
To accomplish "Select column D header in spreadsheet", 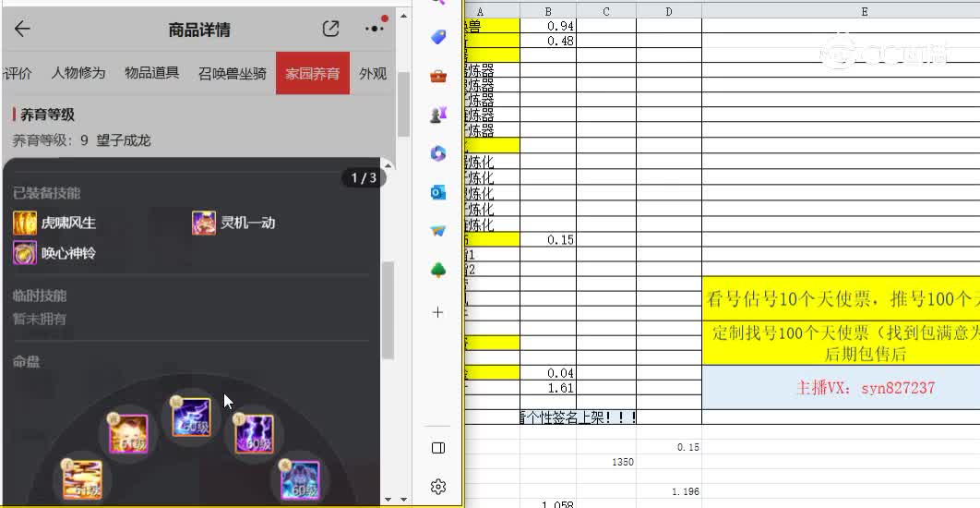I will (669, 11).
